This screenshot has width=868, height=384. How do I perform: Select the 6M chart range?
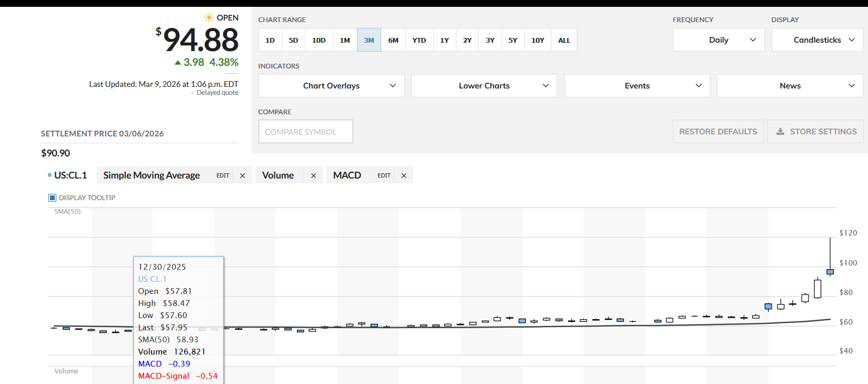pos(393,40)
